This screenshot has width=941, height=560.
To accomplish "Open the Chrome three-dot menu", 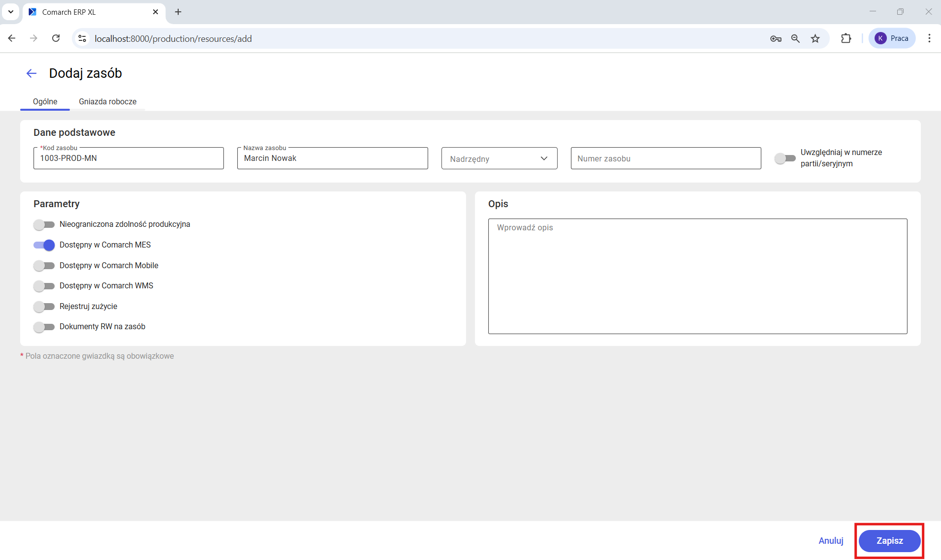I will pos(929,38).
